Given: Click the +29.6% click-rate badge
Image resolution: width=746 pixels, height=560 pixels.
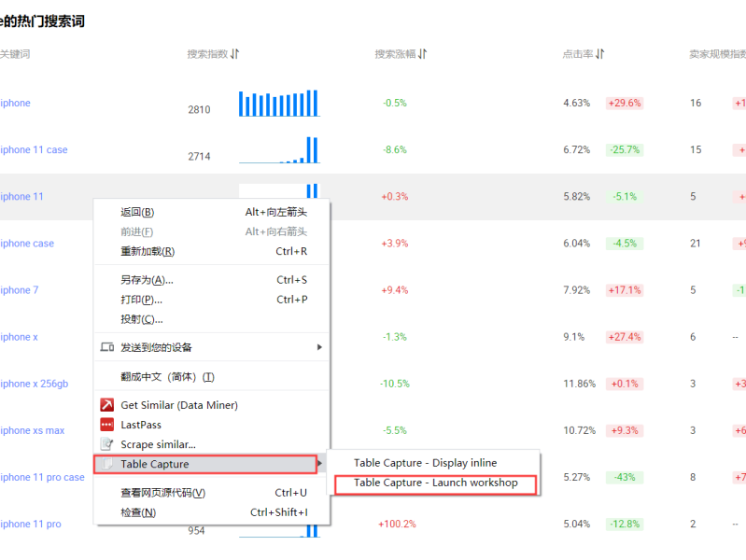Looking at the screenshot, I should point(625,103).
